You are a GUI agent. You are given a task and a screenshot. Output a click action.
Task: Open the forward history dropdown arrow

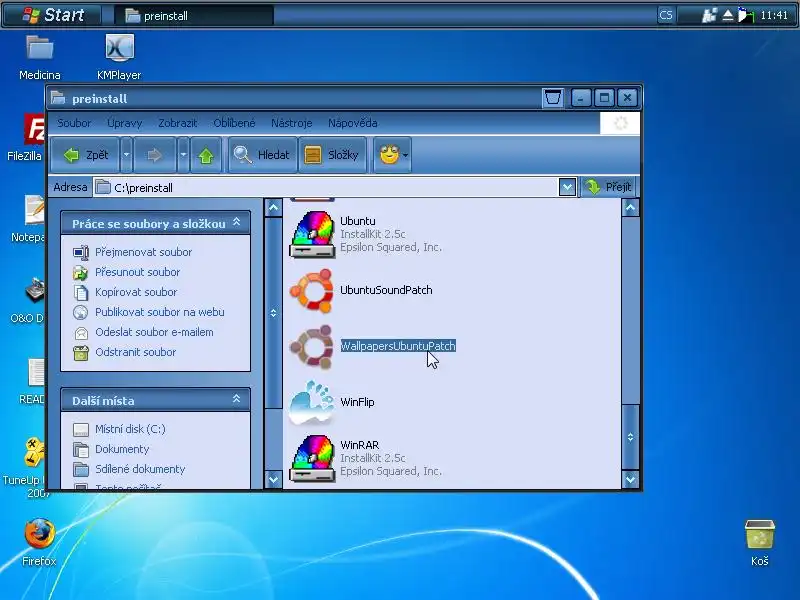(183, 155)
